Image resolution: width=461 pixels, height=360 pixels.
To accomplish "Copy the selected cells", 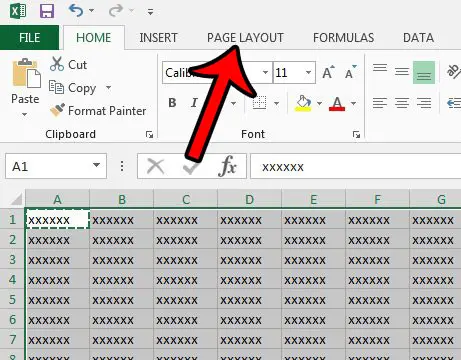I will click(73, 88).
